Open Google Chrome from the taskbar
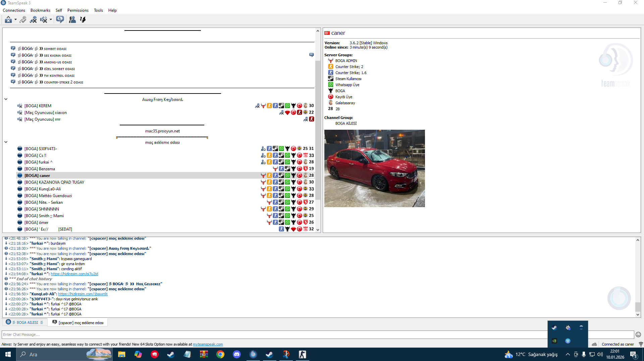The image size is (644, 361). tap(220, 354)
